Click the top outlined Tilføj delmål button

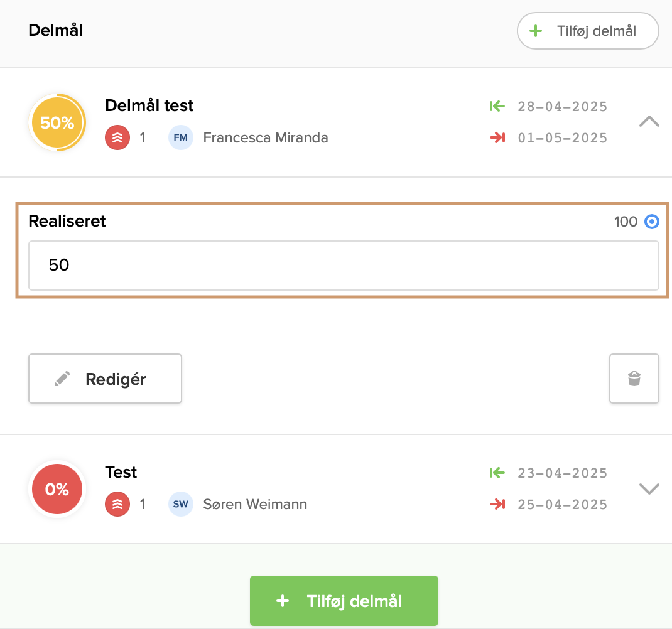(x=587, y=31)
